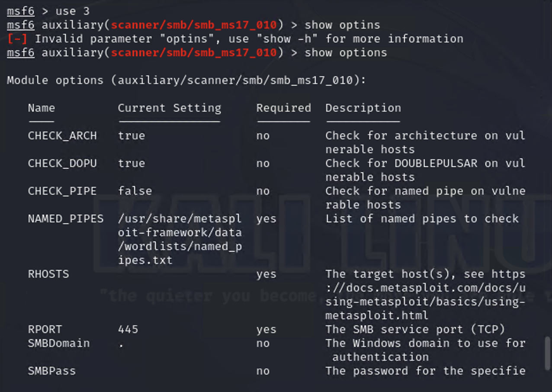Click the RPORT value 445
This screenshot has width=552, height=392.
pyautogui.click(x=128, y=329)
